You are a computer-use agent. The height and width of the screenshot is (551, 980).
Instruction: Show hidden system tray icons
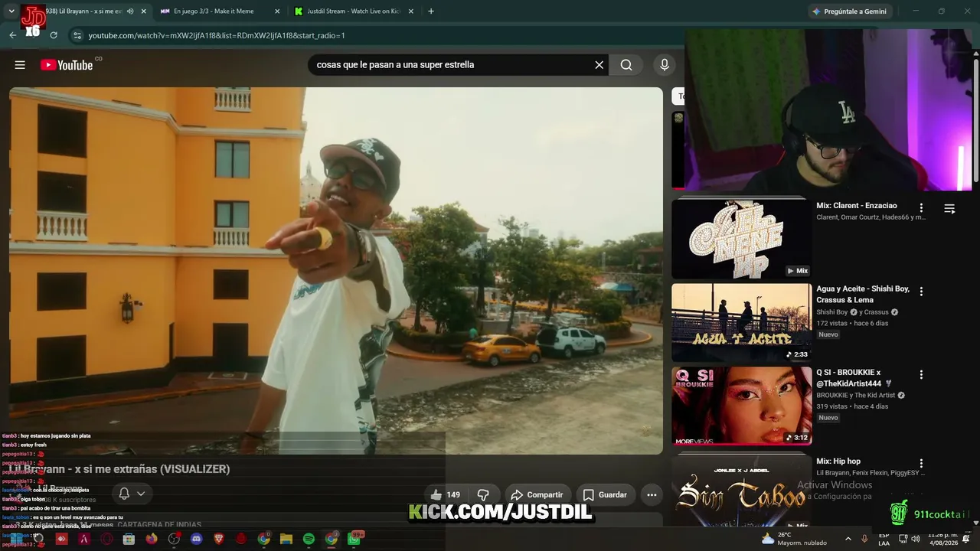pyautogui.click(x=848, y=539)
